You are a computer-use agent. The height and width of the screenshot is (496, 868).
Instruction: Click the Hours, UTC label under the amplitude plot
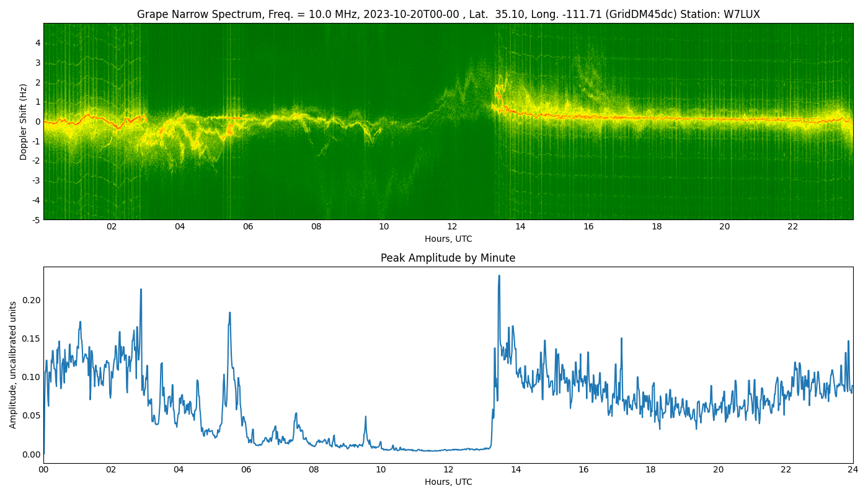pyautogui.click(x=448, y=482)
